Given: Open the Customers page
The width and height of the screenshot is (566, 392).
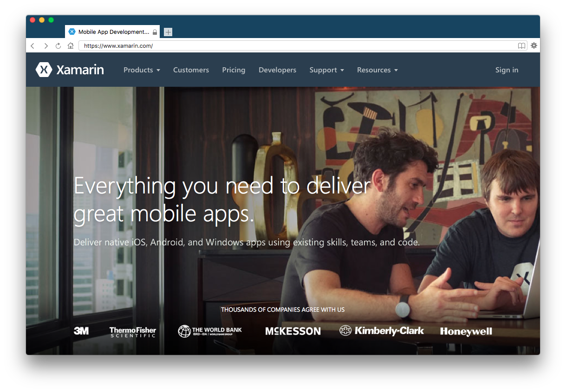Looking at the screenshot, I should pyautogui.click(x=191, y=70).
